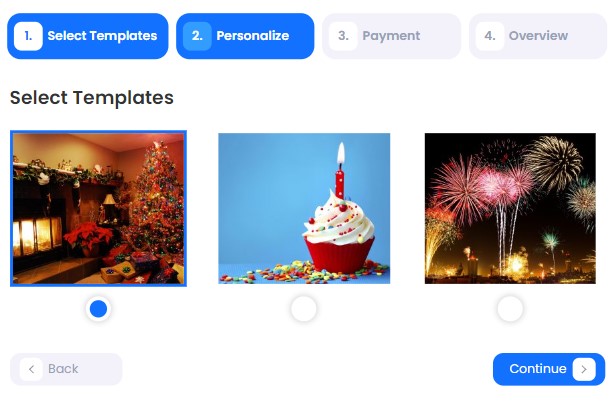Open the Payment step tab
610x405 pixels.
391,36
